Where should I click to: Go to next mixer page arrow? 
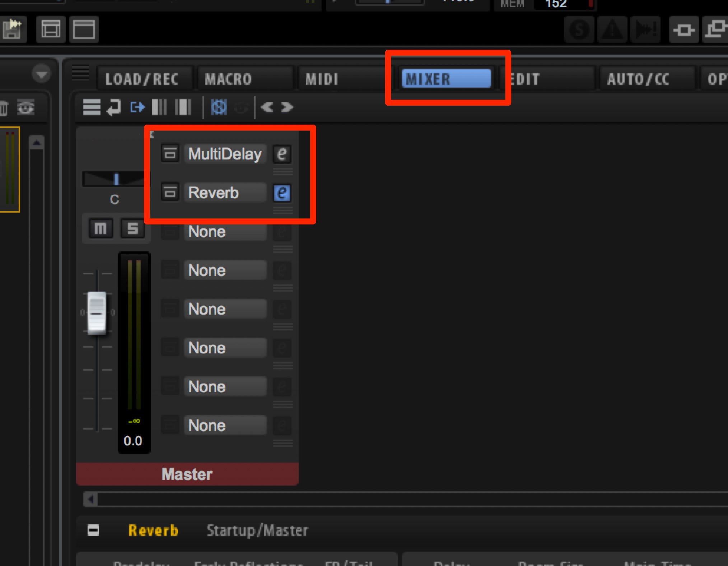[x=287, y=107]
